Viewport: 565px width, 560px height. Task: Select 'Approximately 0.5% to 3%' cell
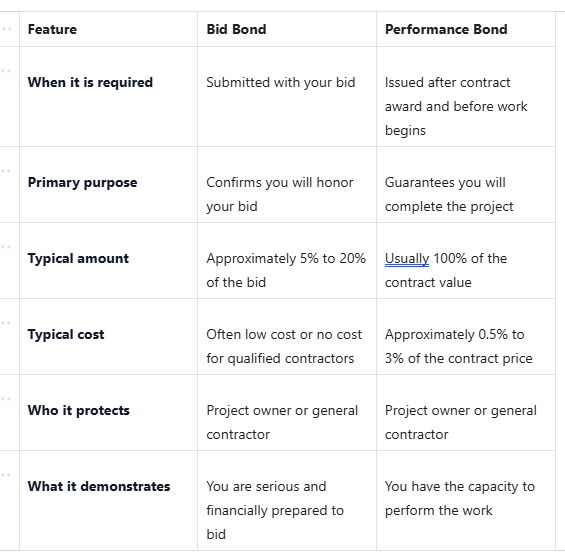(466, 337)
